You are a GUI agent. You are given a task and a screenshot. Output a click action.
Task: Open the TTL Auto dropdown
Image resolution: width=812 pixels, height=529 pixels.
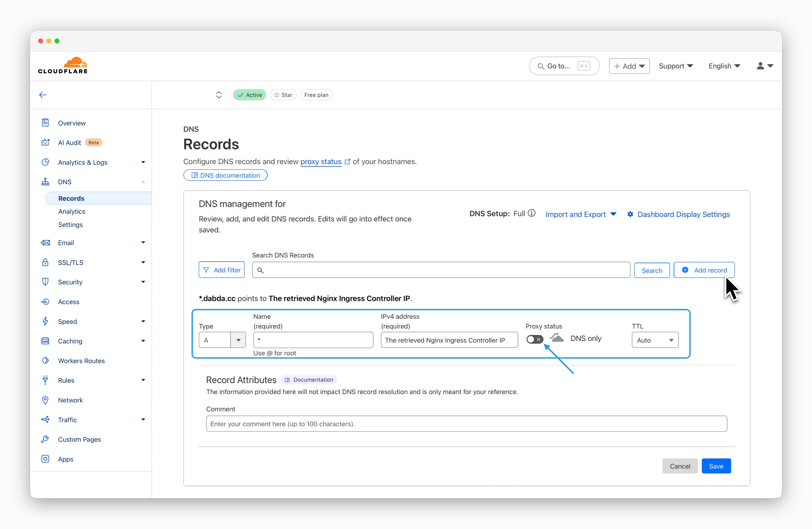[655, 340]
